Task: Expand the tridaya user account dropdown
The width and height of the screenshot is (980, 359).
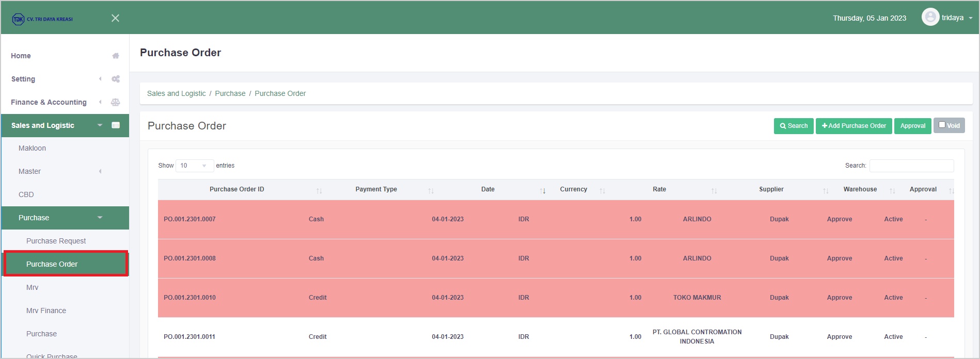Action: point(970,18)
